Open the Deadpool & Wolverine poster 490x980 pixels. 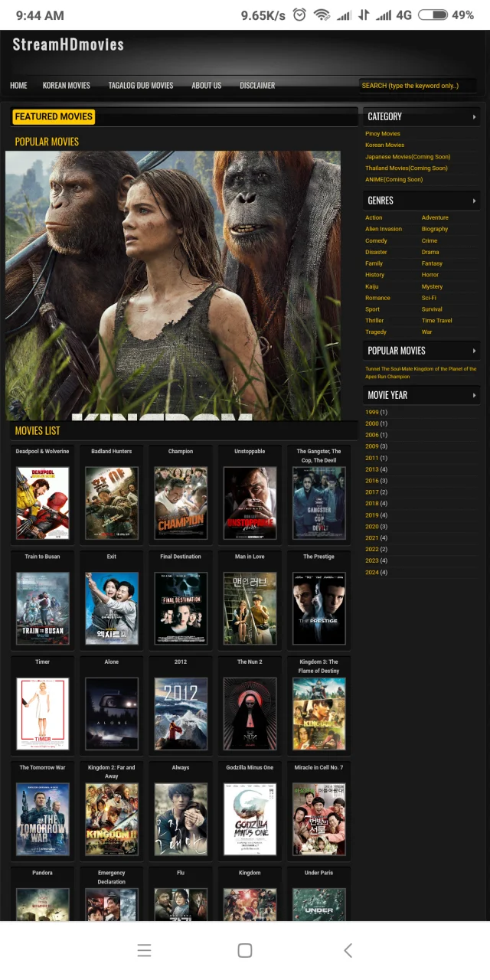[x=43, y=503]
